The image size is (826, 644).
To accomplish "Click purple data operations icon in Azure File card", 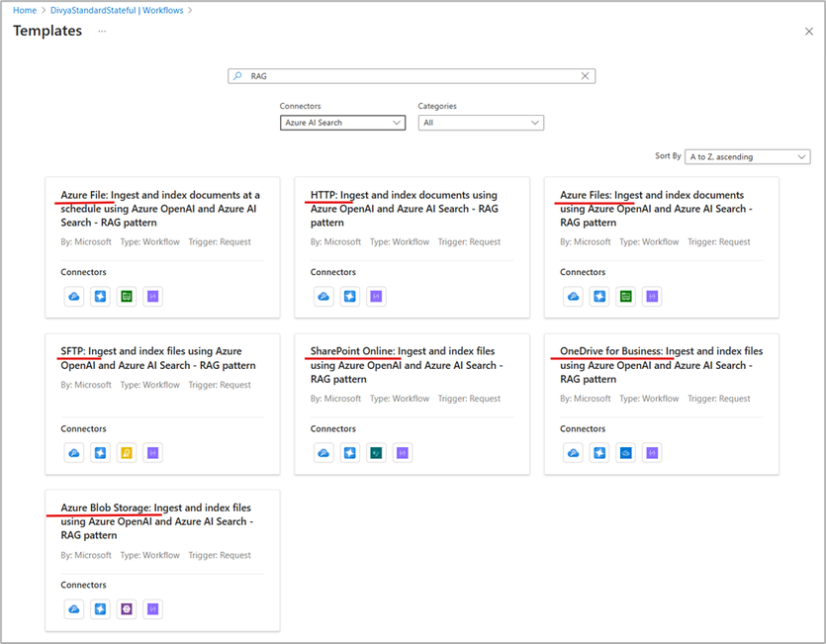I will click(x=152, y=296).
